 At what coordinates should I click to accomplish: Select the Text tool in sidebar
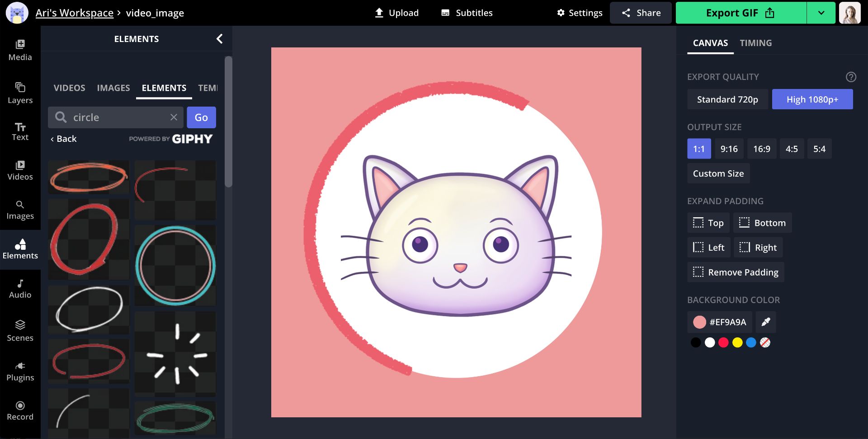coord(20,131)
